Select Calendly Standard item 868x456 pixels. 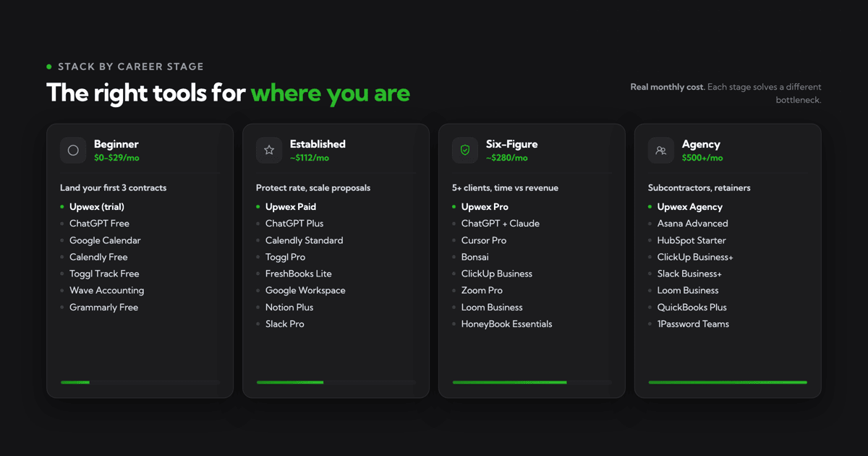(305, 240)
